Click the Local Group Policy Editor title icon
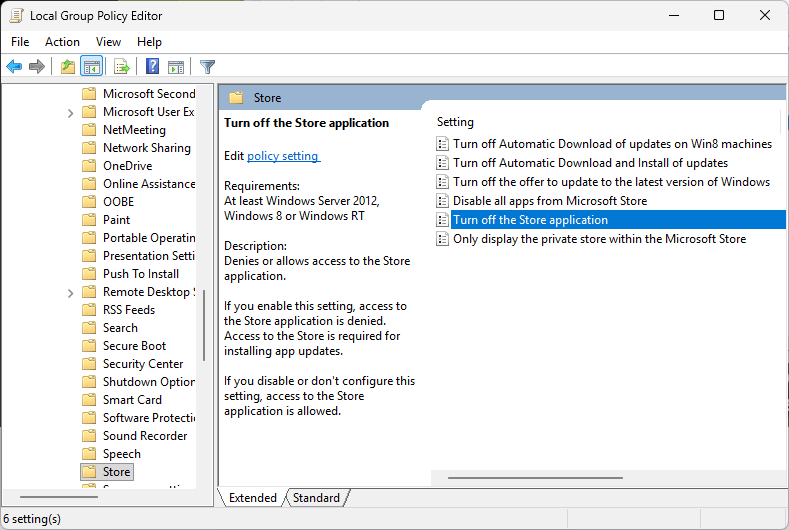The image size is (789, 530). point(16,16)
